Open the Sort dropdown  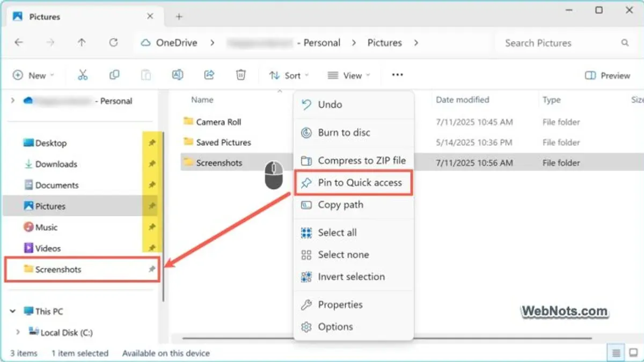click(x=289, y=76)
